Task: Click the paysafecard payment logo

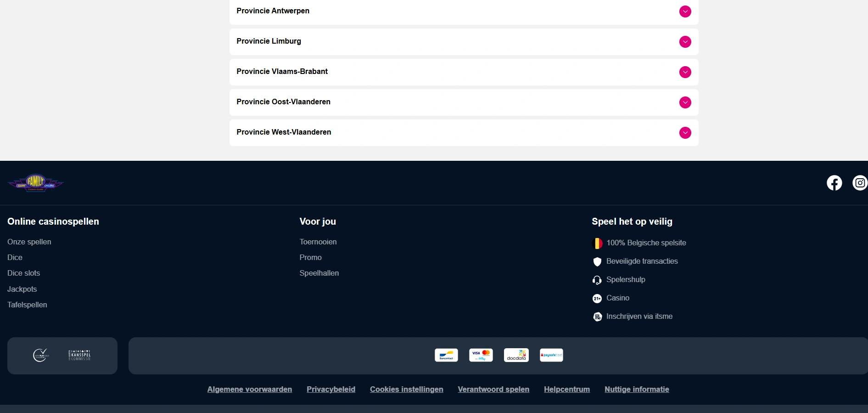Action: (551, 355)
